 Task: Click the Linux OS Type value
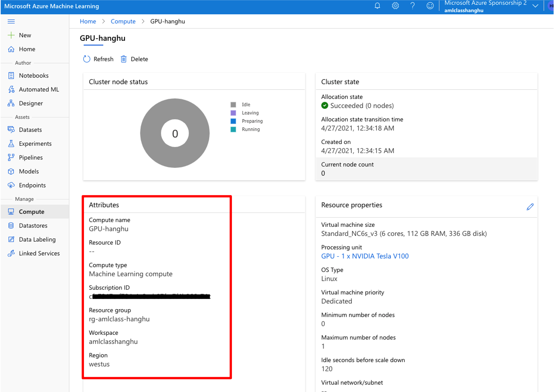click(329, 279)
